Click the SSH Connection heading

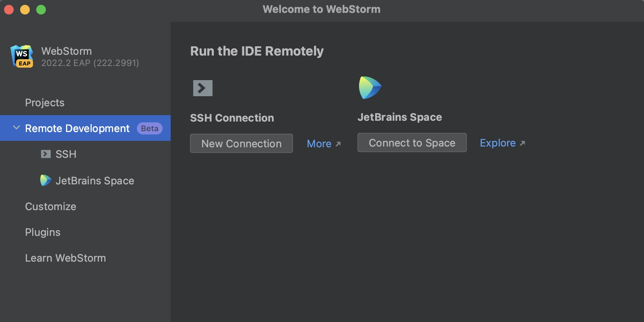[232, 118]
